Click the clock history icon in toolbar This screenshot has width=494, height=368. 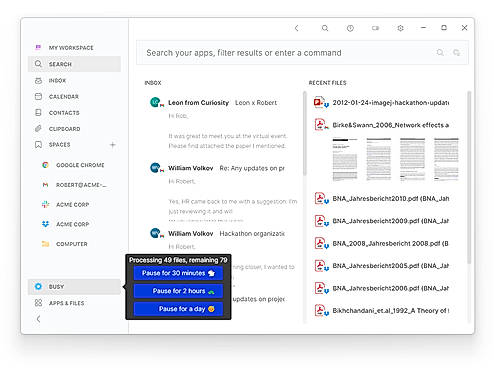(x=350, y=28)
